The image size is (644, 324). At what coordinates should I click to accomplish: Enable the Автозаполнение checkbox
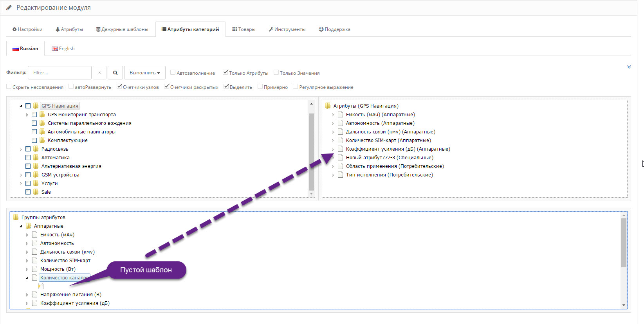click(173, 72)
